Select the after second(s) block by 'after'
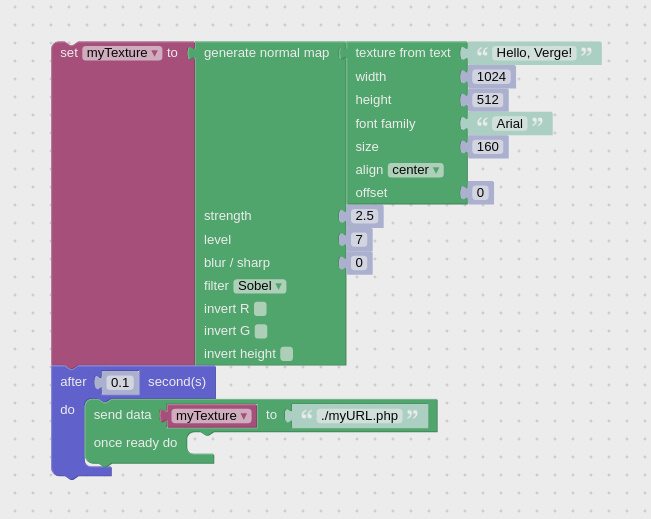 click(73, 382)
